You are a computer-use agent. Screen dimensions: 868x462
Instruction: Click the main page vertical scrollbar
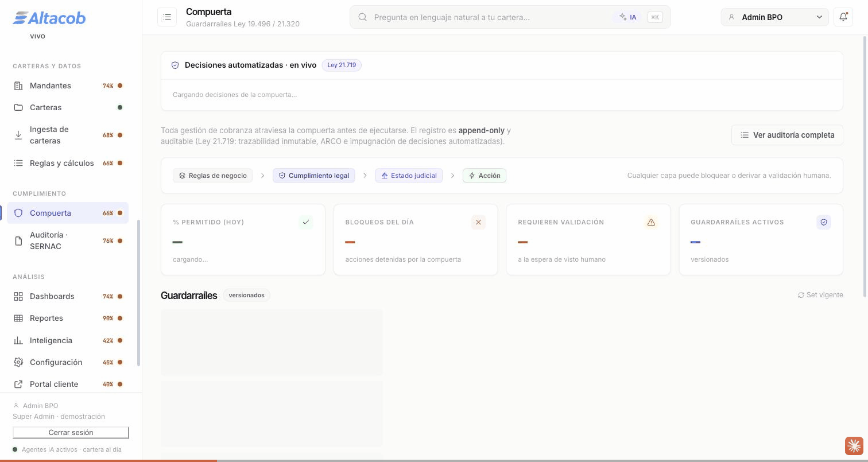tap(865, 166)
